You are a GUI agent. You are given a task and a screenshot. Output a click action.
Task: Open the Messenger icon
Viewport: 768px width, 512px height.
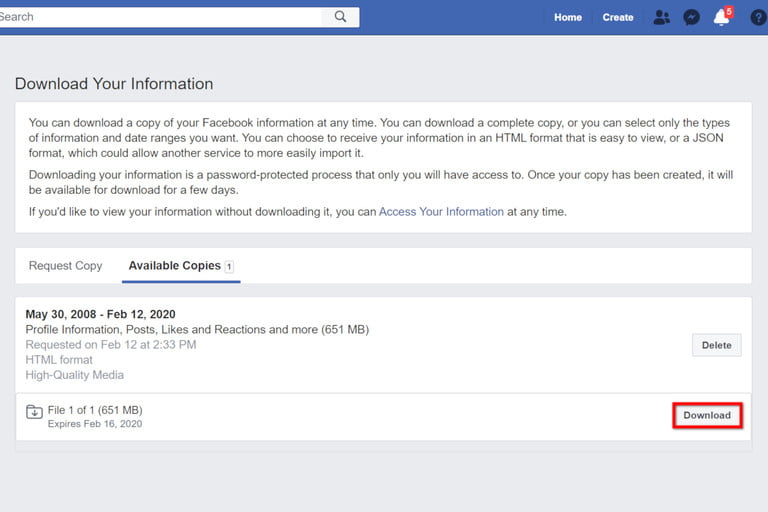point(691,17)
